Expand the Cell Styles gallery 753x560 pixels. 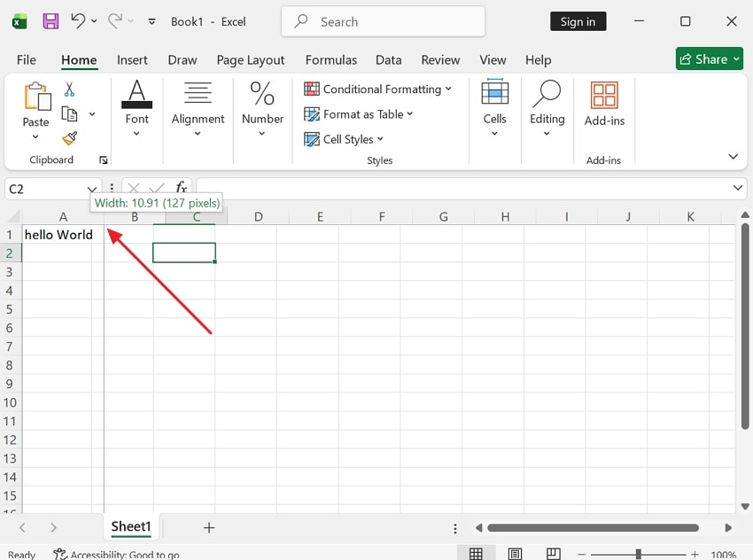344,139
